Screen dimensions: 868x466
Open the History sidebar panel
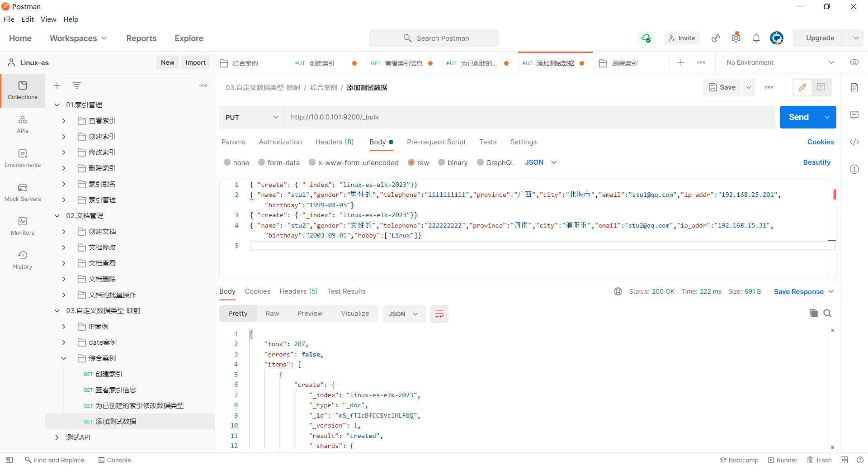[23, 260]
